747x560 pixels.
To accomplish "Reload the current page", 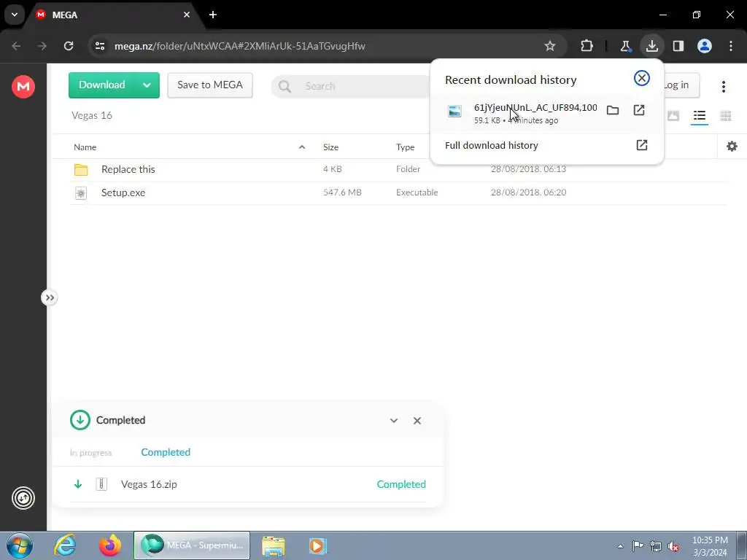I will pyautogui.click(x=69, y=46).
